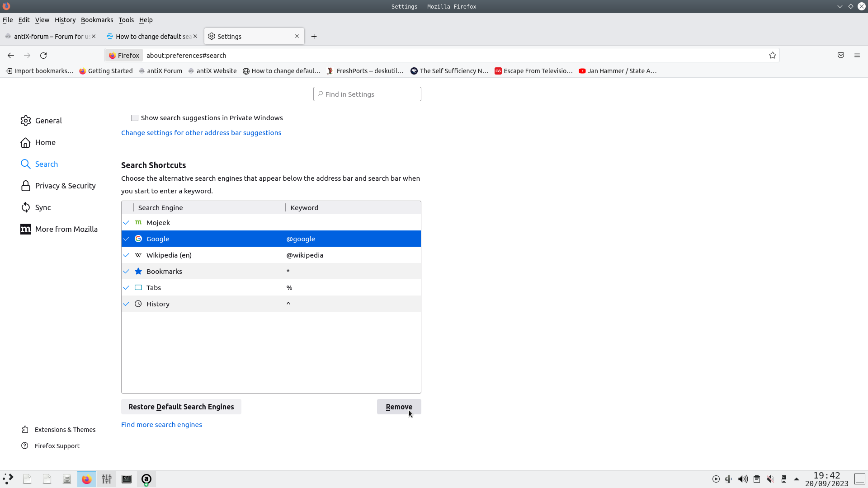Open Getting Started bookmark
Image resolution: width=868 pixels, height=488 pixels.
coord(106,71)
